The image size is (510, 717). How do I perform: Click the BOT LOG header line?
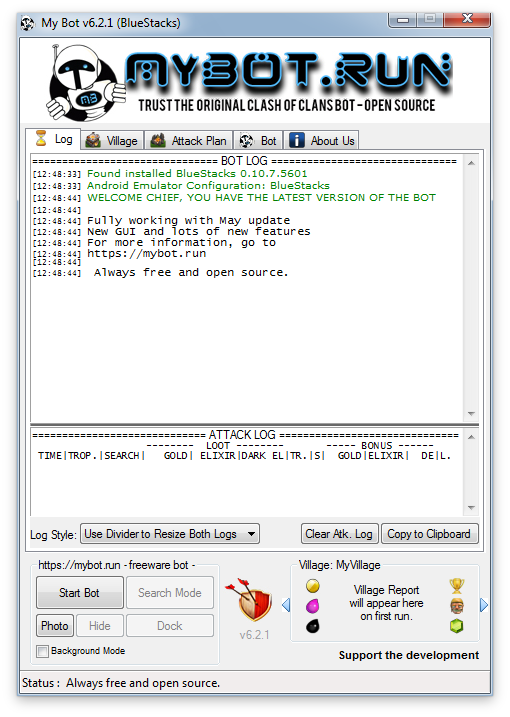coord(244,161)
